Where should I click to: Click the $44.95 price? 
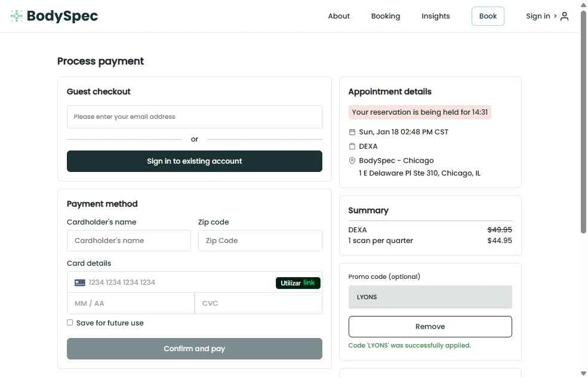point(500,241)
